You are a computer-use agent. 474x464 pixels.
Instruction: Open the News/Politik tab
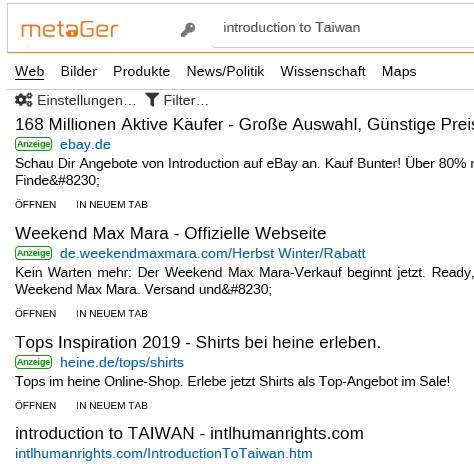(x=225, y=72)
